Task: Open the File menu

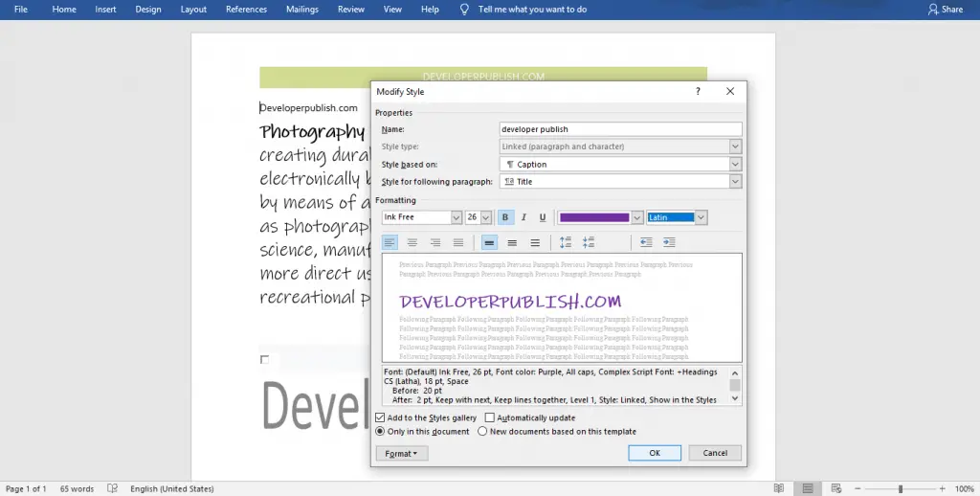Action: [x=21, y=10]
